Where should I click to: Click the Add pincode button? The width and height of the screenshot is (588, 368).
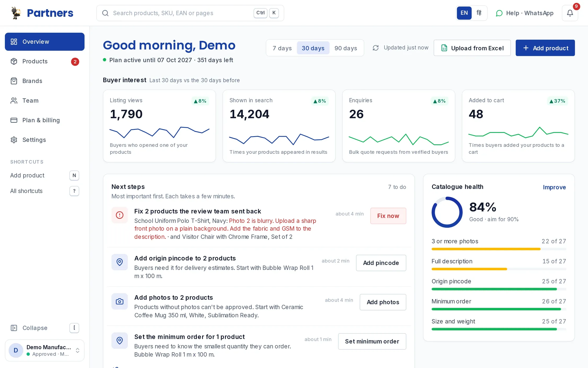(x=381, y=263)
